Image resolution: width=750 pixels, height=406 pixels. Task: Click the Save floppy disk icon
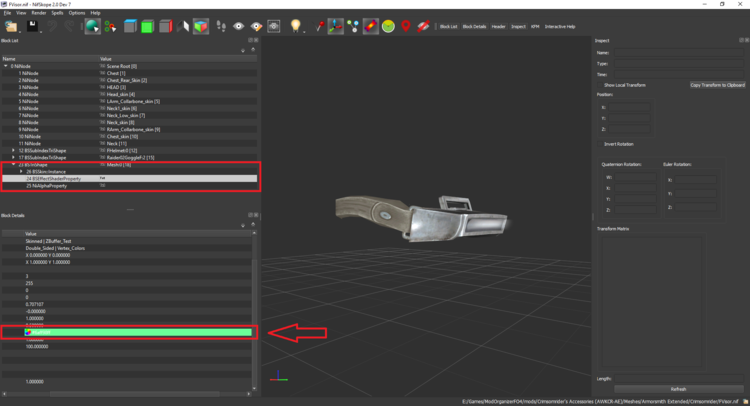(x=32, y=26)
